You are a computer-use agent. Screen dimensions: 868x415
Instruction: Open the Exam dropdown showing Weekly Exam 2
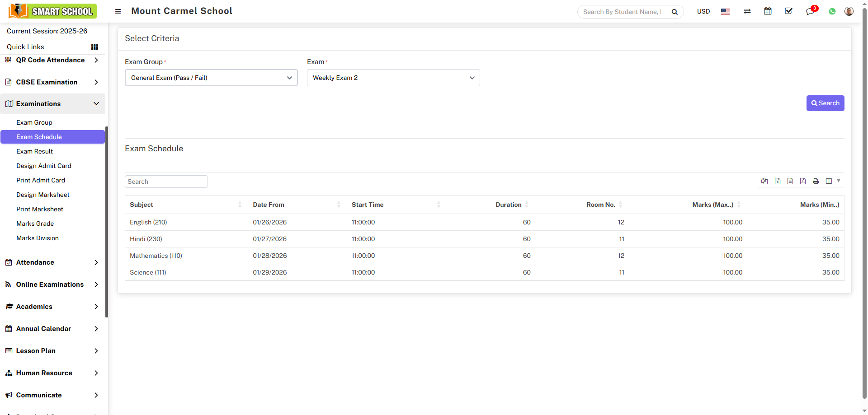click(x=393, y=78)
